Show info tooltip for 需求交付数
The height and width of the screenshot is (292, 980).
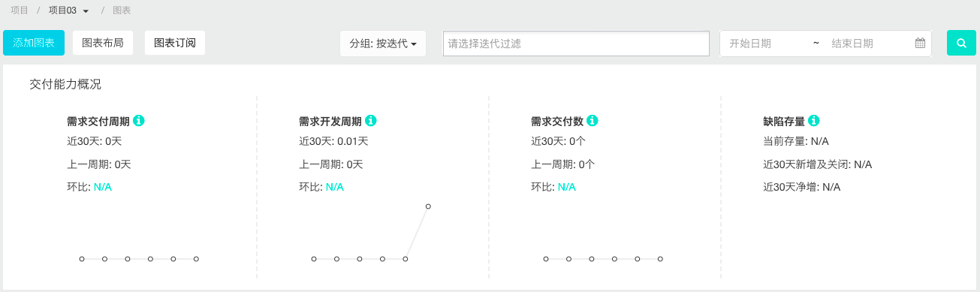click(592, 120)
